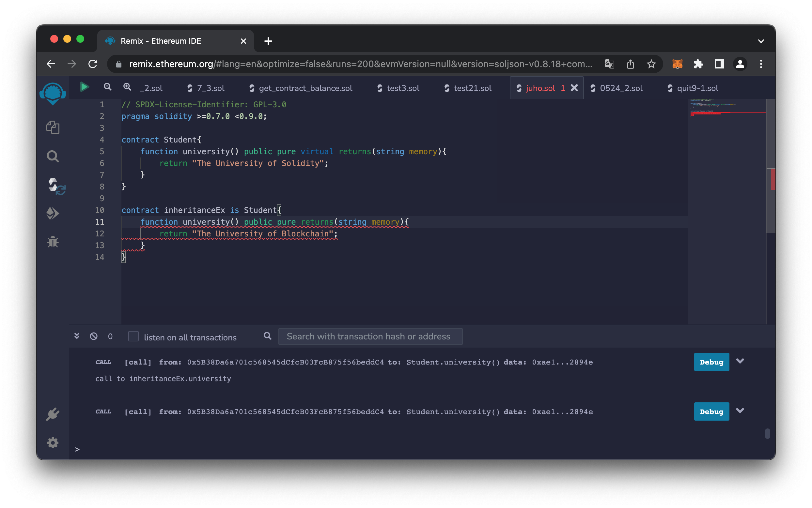Open the search in files icon

(53, 156)
